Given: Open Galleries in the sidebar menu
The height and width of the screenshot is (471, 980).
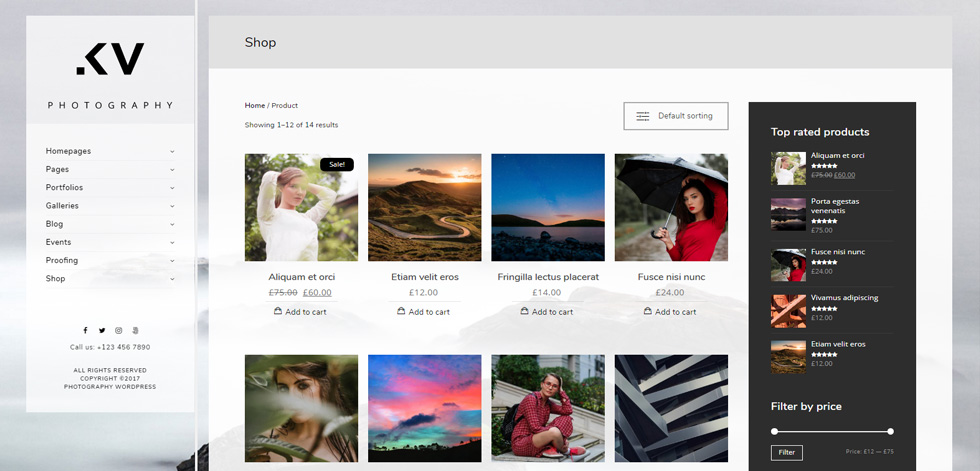Looking at the screenshot, I should point(62,206).
